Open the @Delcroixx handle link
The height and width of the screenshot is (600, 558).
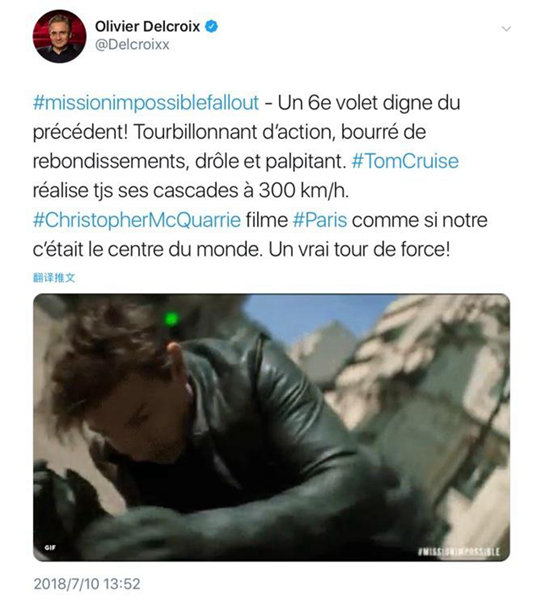pyautogui.click(x=132, y=45)
